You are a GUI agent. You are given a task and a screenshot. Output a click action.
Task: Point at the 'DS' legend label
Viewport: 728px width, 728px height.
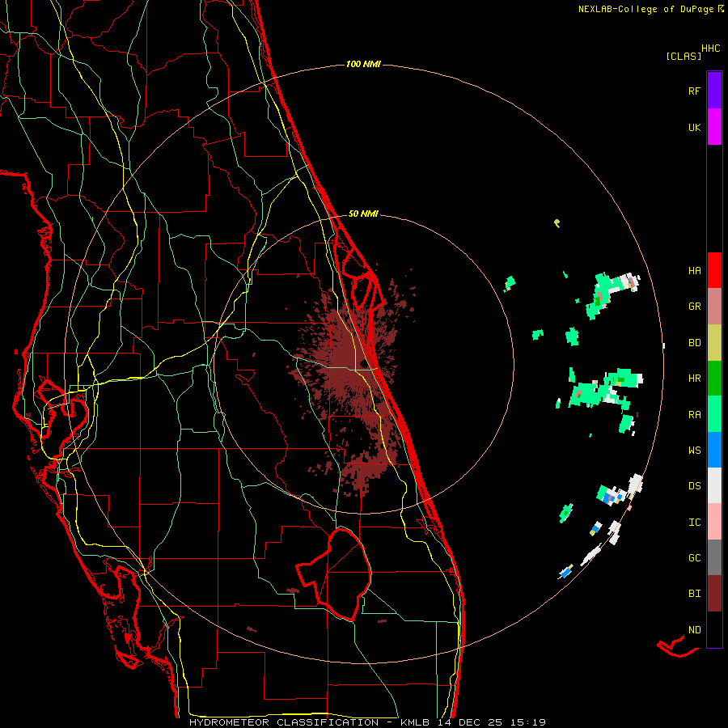click(694, 485)
